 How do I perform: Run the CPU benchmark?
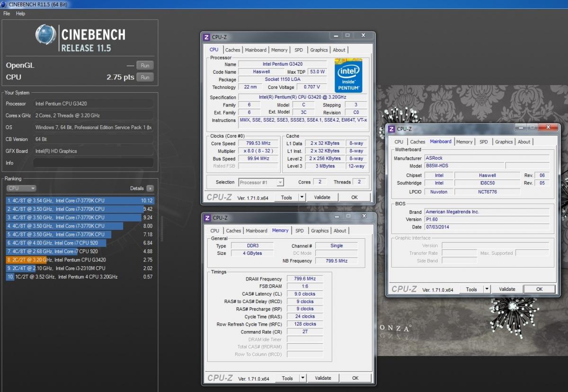pyautogui.click(x=145, y=77)
